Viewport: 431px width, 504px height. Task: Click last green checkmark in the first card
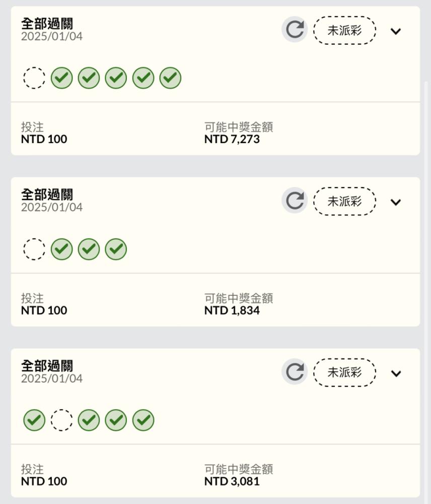click(170, 78)
